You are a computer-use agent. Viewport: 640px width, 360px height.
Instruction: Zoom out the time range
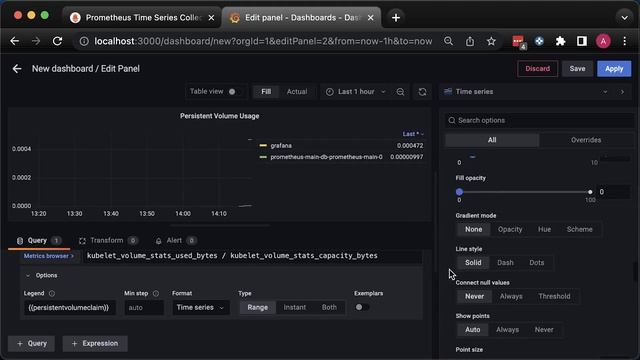400,92
